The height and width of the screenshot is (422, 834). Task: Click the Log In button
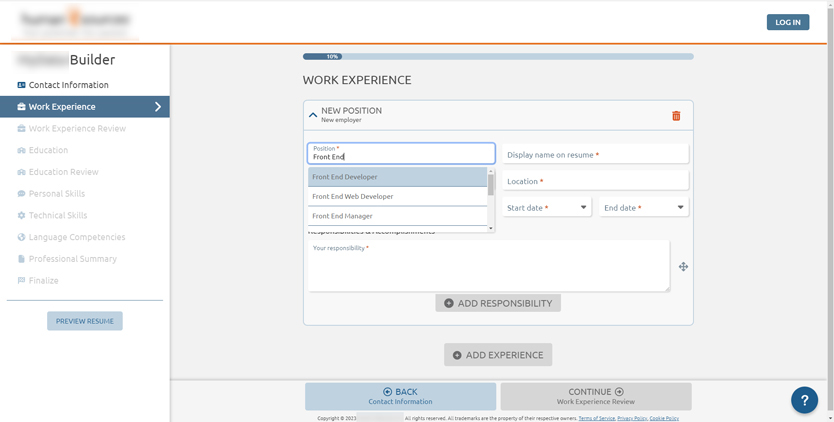tap(788, 22)
